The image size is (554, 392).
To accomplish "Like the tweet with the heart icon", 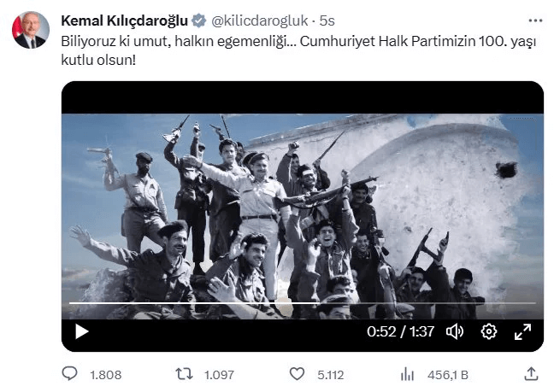I will point(297,373).
